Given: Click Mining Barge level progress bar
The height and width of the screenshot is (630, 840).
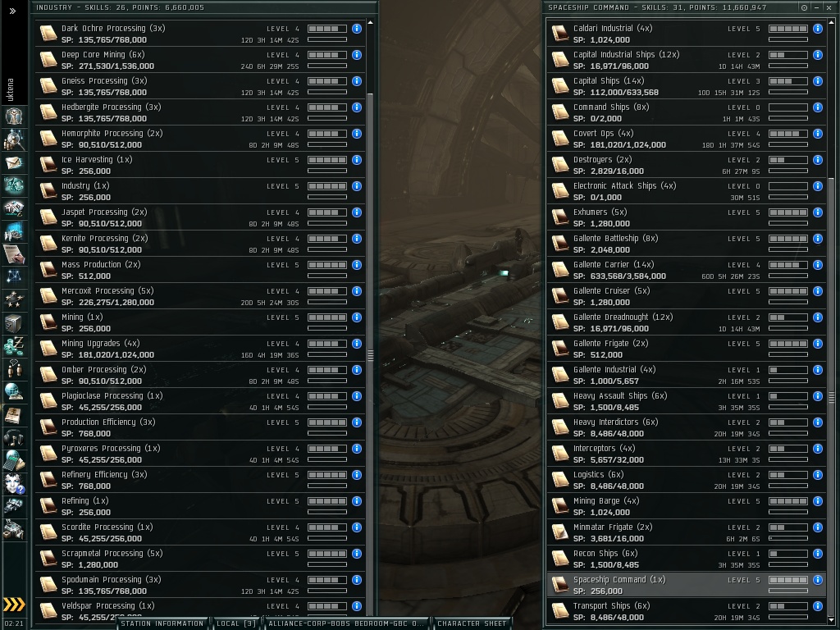Looking at the screenshot, I should 788,501.
